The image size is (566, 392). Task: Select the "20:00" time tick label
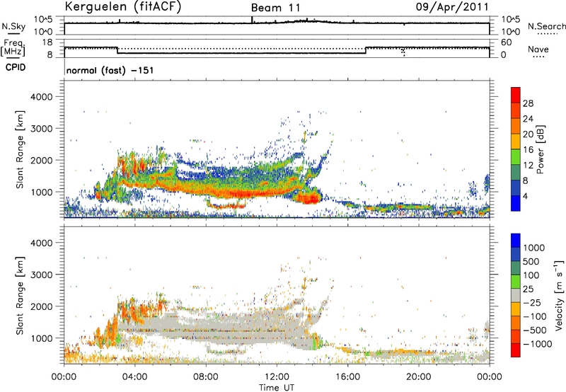418,377
